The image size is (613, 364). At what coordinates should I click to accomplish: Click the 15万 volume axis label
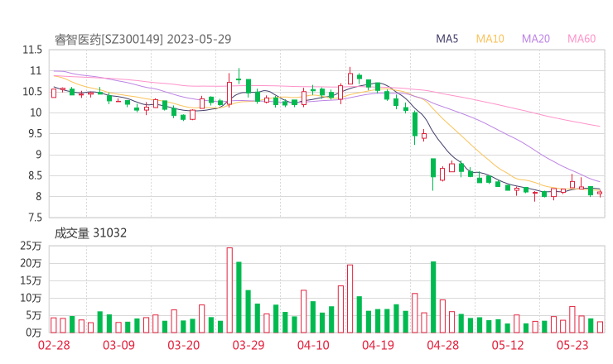click(31, 280)
